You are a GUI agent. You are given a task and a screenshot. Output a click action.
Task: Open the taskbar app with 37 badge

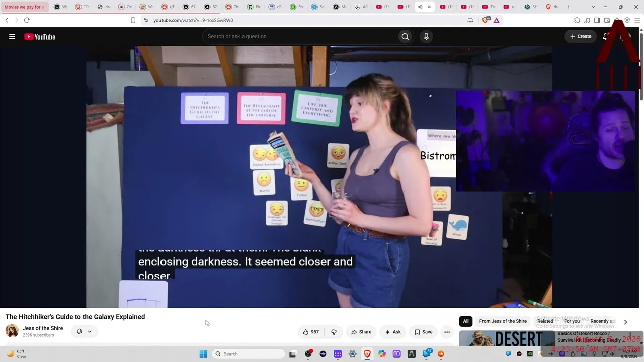click(427, 354)
